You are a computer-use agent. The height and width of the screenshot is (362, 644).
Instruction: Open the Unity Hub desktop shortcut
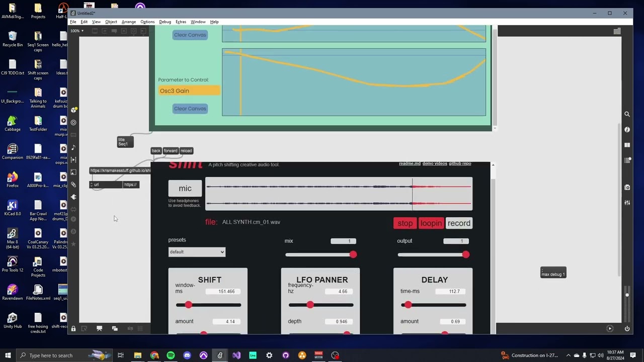point(13,320)
